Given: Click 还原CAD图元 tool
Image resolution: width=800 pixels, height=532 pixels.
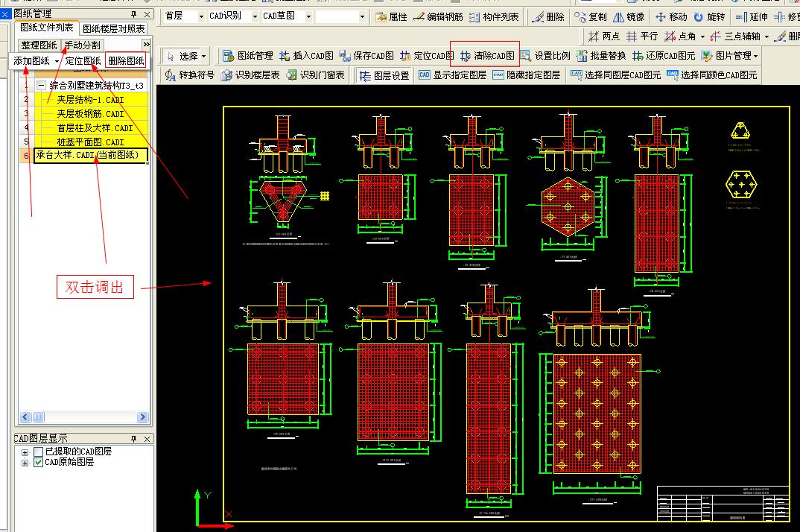Looking at the screenshot, I should pos(664,56).
